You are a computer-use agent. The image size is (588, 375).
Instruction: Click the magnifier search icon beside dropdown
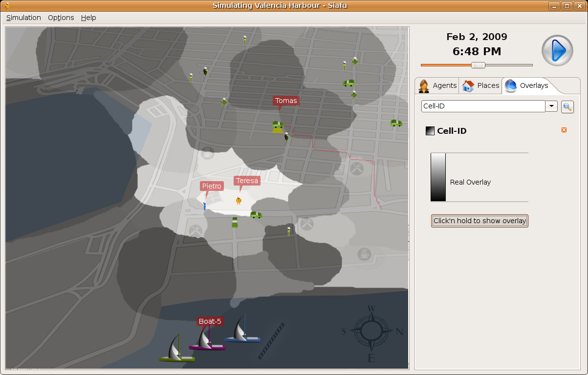tap(567, 106)
